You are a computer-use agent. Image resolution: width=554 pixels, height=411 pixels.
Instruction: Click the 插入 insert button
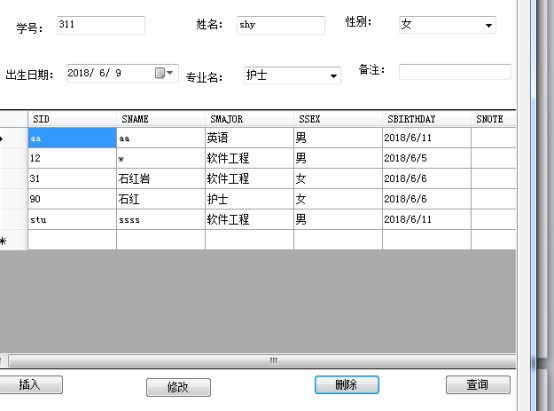(x=30, y=384)
